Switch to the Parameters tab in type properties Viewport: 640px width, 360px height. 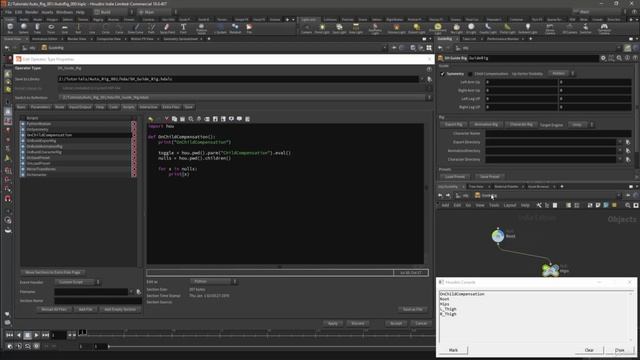click(x=40, y=107)
